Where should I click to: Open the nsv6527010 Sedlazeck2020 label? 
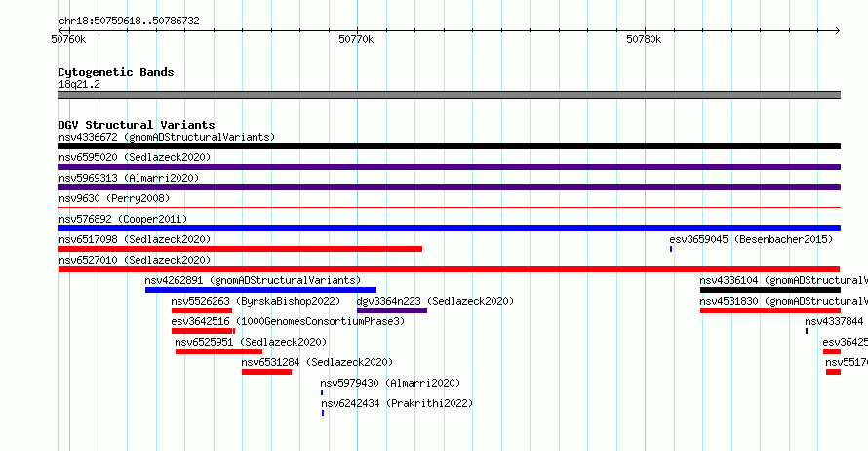point(135,260)
